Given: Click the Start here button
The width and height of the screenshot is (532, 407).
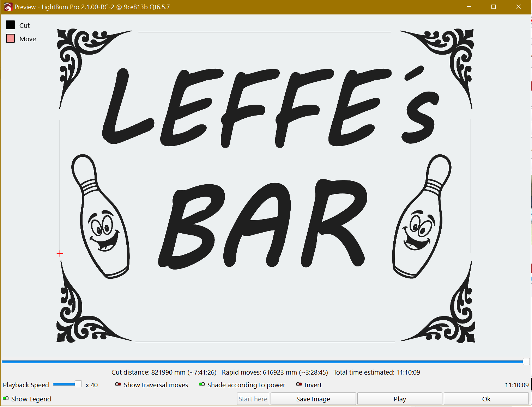Looking at the screenshot, I should 253,399.
